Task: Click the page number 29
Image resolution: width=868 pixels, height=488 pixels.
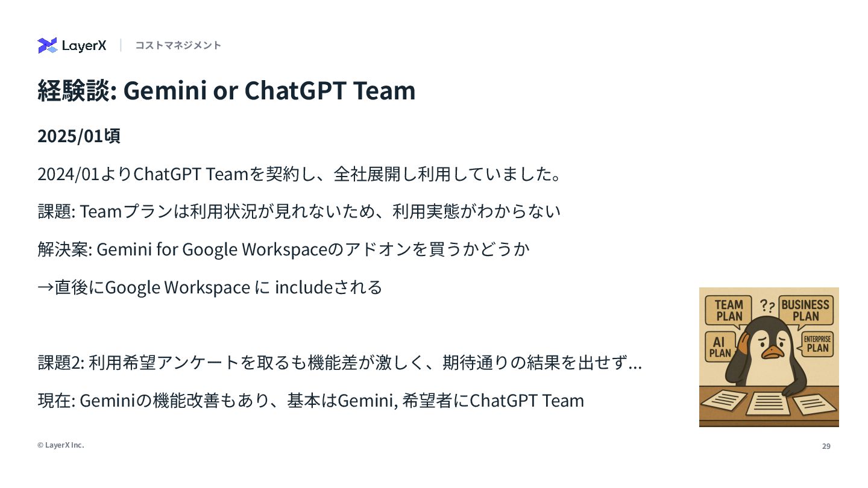Action: (x=826, y=446)
